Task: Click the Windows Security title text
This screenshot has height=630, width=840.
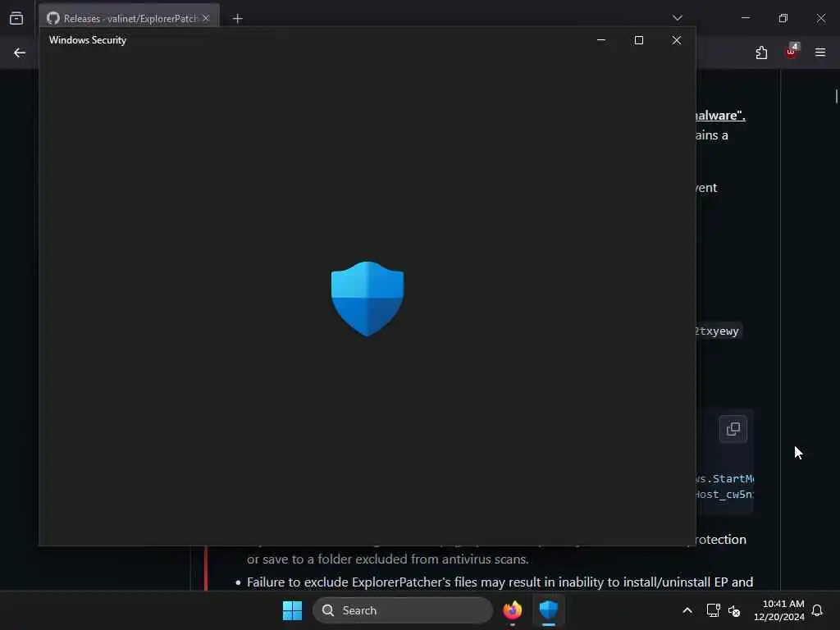Action: tap(87, 40)
